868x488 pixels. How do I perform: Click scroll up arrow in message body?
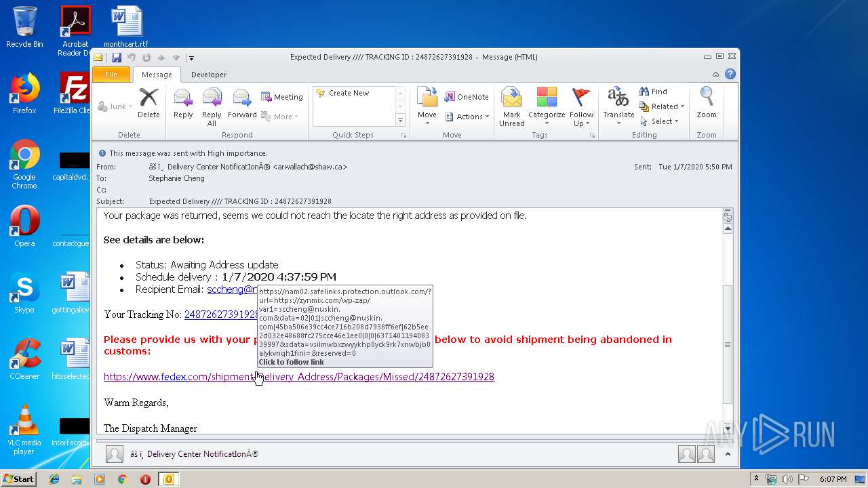click(728, 229)
